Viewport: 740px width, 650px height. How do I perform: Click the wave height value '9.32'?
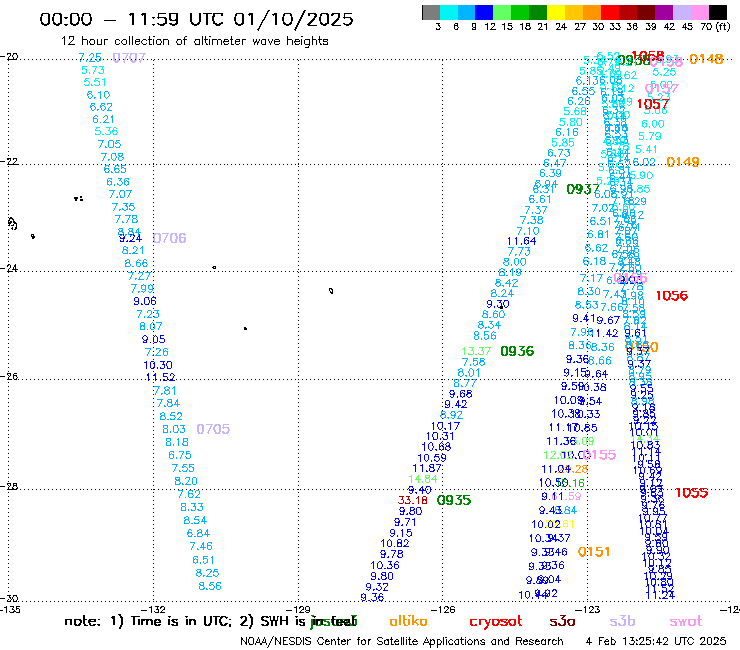point(377,587)
